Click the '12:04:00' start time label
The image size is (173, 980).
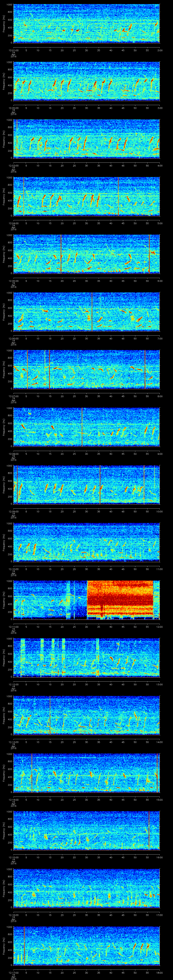pos(14,223)
